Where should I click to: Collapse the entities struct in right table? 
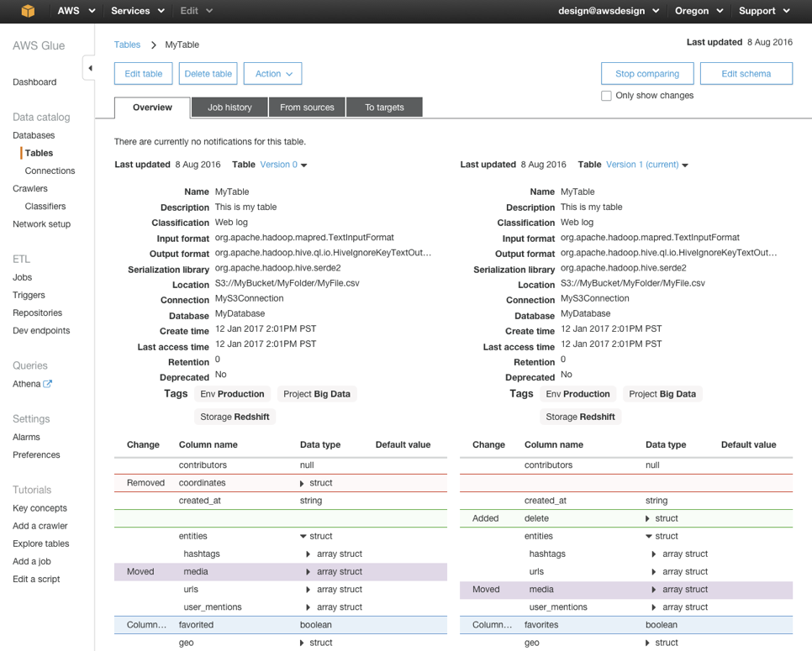pyautogui.click(x=648, y=536)
